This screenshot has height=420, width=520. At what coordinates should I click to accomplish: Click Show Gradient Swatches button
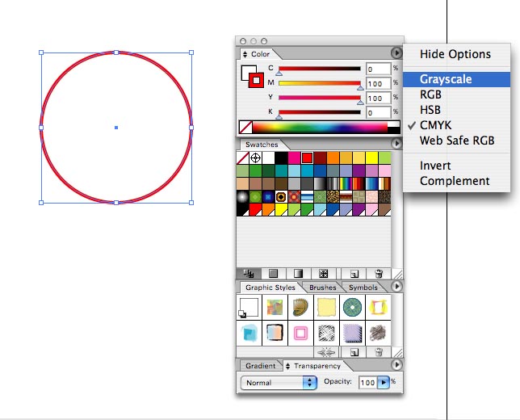pos(299,274)
